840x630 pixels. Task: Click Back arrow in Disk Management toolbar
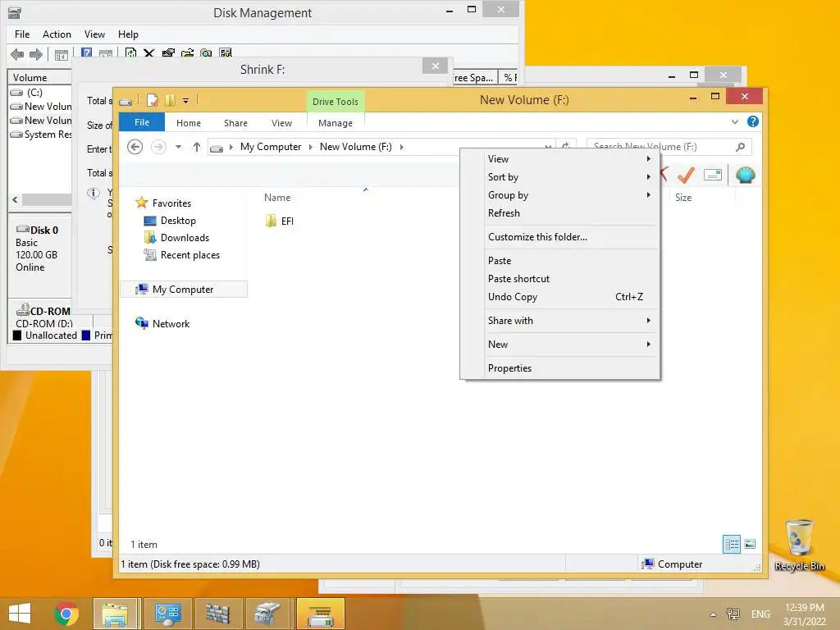(x=17, y=54)
